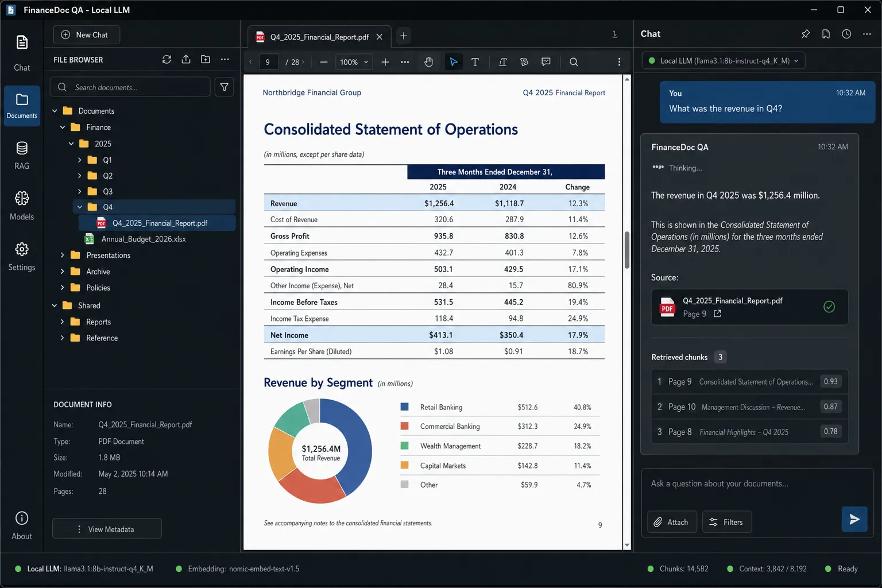Show chat history via clock icon
The image size is (882, 588).
(846, 34)
